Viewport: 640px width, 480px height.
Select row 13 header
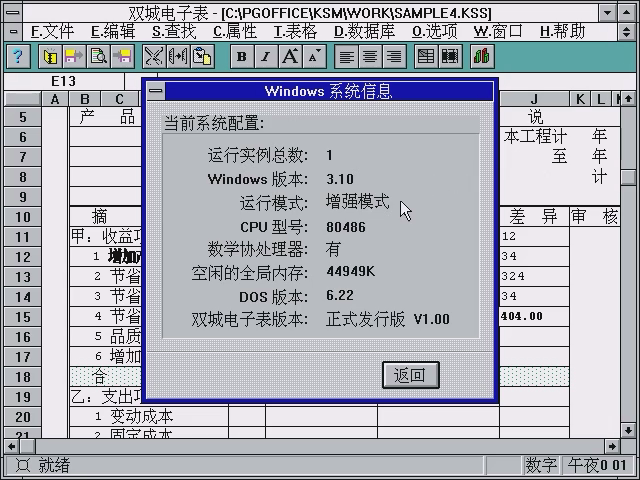pos(23,277)
